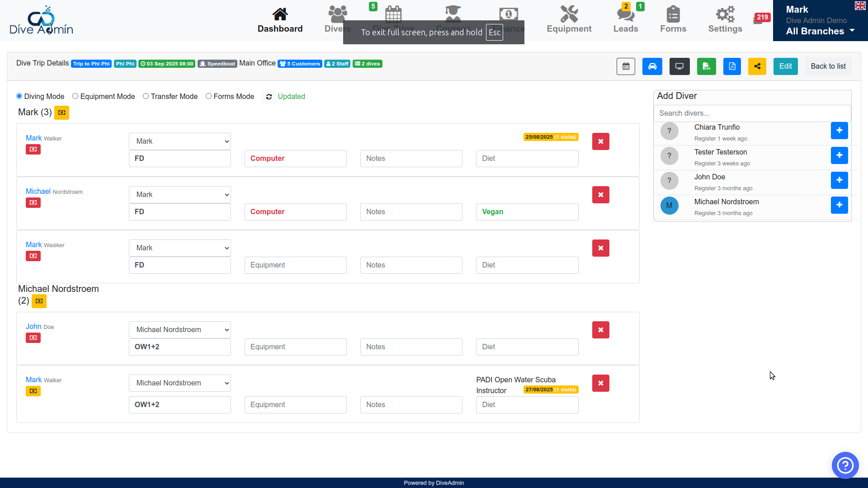The image size is (868, 488).
Task: Click the Edit button
Action: click(785, 66)
